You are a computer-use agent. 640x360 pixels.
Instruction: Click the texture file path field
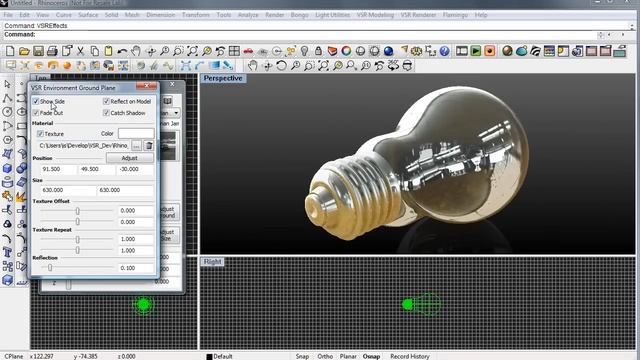point(84,145)
